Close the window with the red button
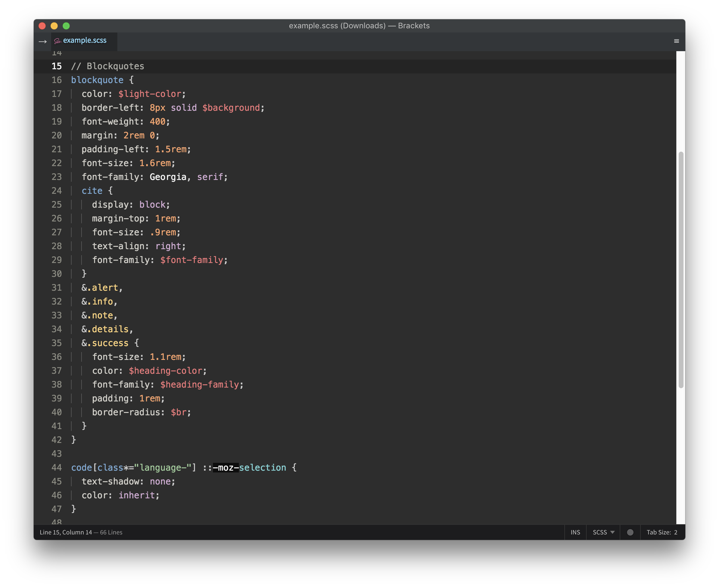 [42, 26]
